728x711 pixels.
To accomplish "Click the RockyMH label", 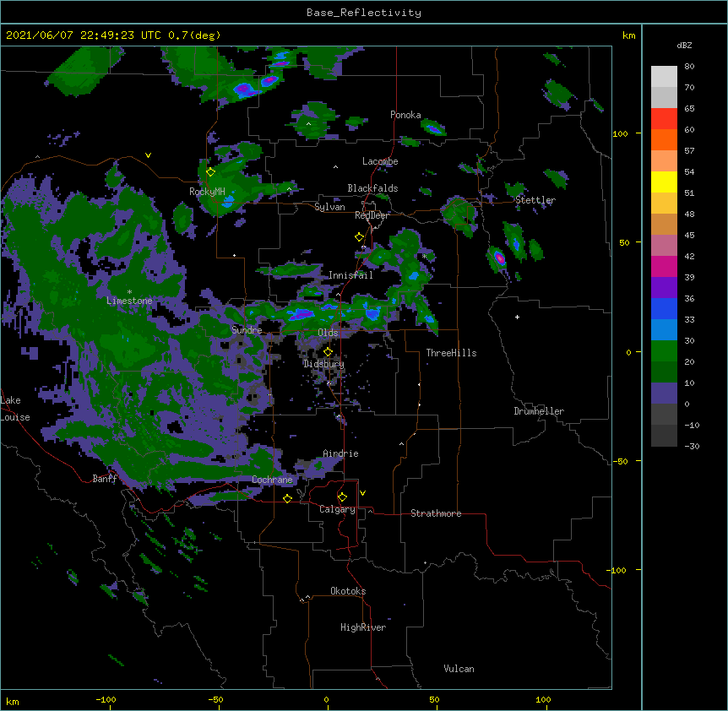I will coord(207,192).
